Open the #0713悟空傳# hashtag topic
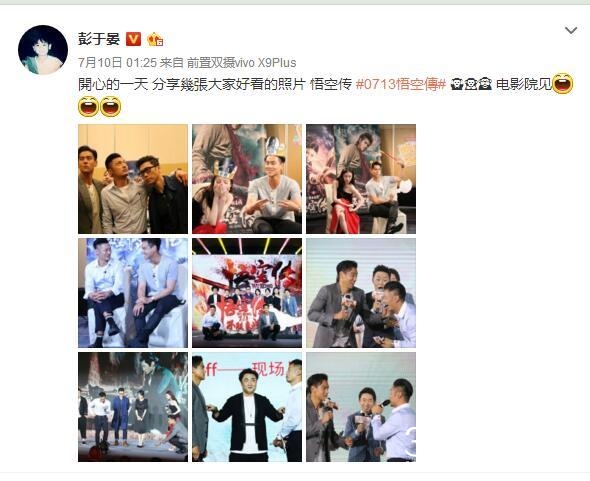Image resolution: width=590 pixels, height=481 pixels. click(x=401, y=84)
